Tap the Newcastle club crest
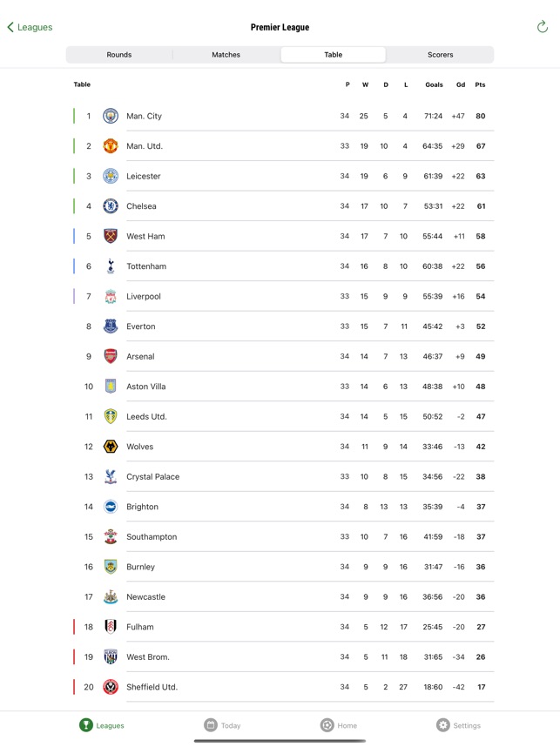 pos(111,597)
